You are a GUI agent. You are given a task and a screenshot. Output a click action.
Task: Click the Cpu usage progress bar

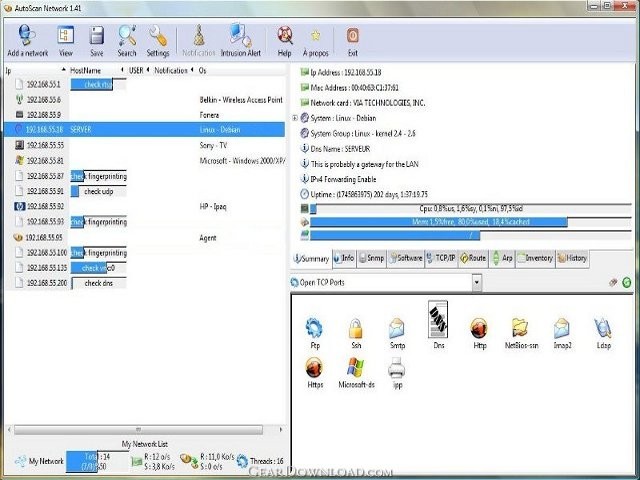click(x=471, y=209)
